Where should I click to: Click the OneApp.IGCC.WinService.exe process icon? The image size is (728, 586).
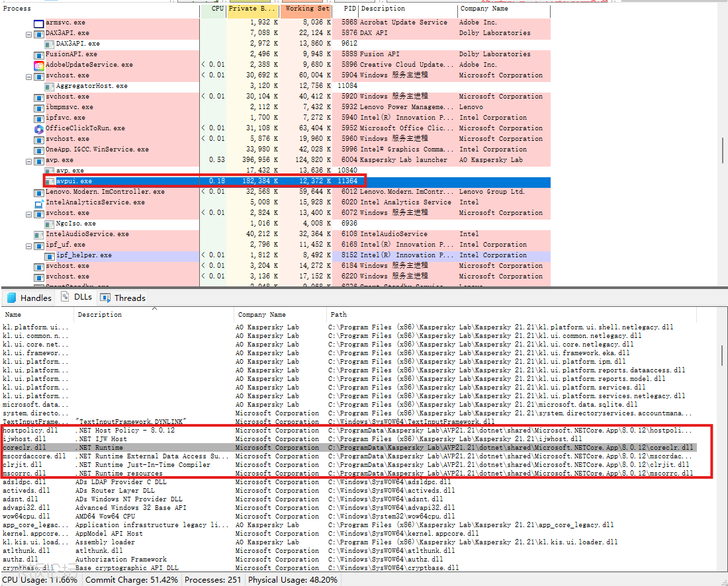[x=39, y=150]
